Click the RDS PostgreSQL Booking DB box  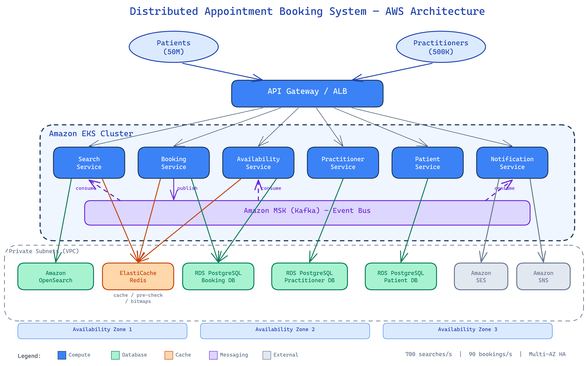218,276
